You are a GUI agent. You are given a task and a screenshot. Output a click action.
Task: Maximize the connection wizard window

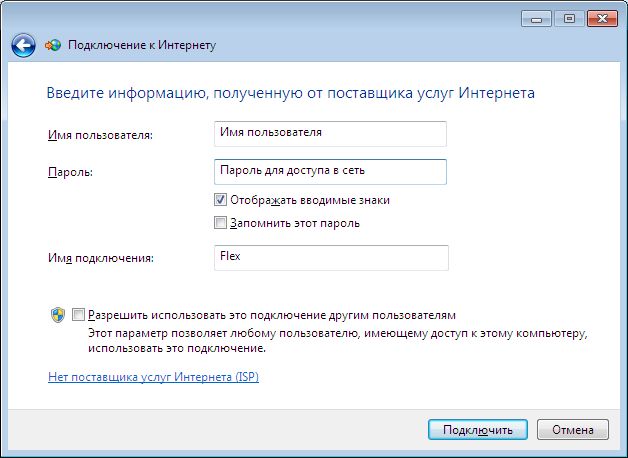pos(569,19)
